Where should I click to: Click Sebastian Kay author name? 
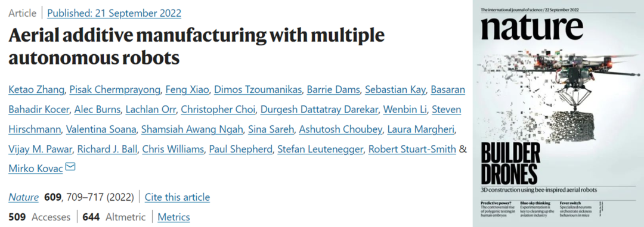(x=395, y=90)
